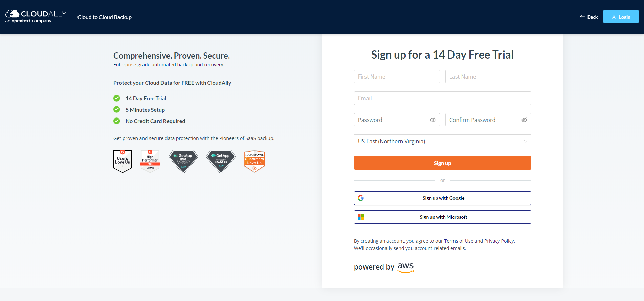
Task: Go Back using the header arrow link
Action: pyautogui.click(x=589, y=17)
